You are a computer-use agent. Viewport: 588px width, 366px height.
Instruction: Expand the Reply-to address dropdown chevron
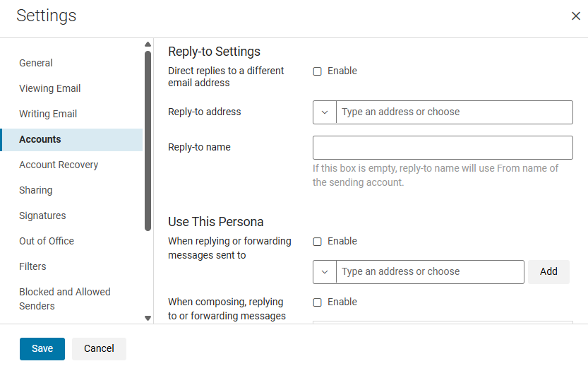click(325, 112)
